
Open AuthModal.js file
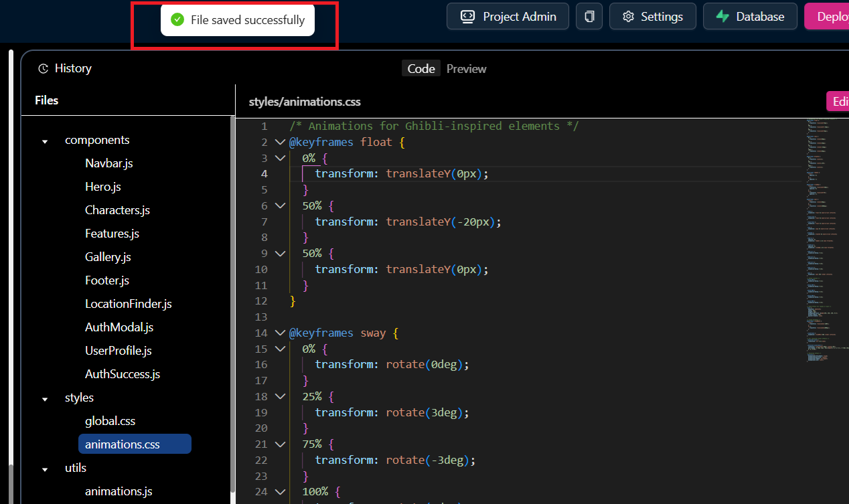point(119,327)
